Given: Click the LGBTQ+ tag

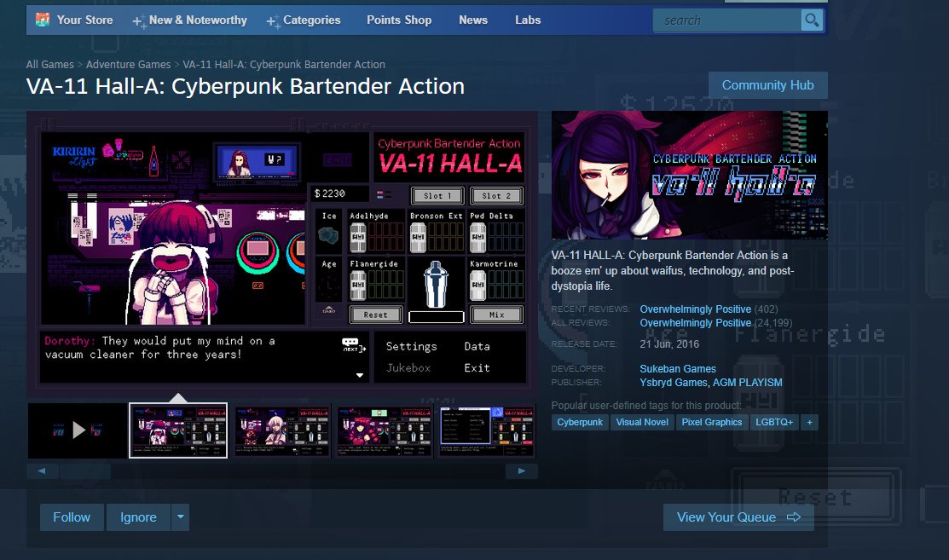Looking at the screenshot, I should coord(774,422).
